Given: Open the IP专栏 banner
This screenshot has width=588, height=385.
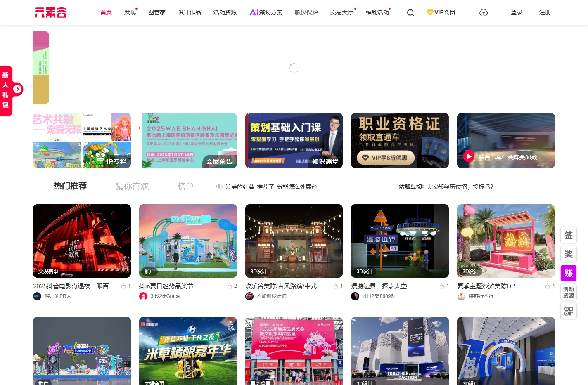Looking at the screenshot, I should pyautogui.click(x=82, y=140).
